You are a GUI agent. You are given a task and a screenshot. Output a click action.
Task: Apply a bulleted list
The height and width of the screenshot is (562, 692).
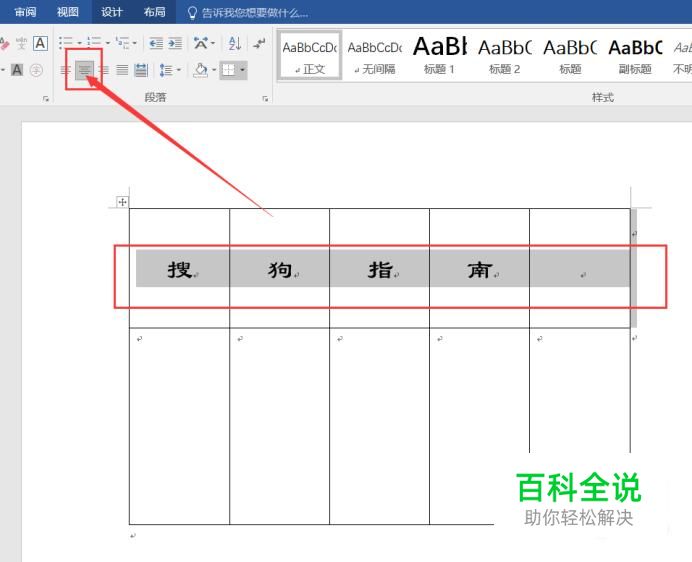pyautogui.click(x=66, y=43)
